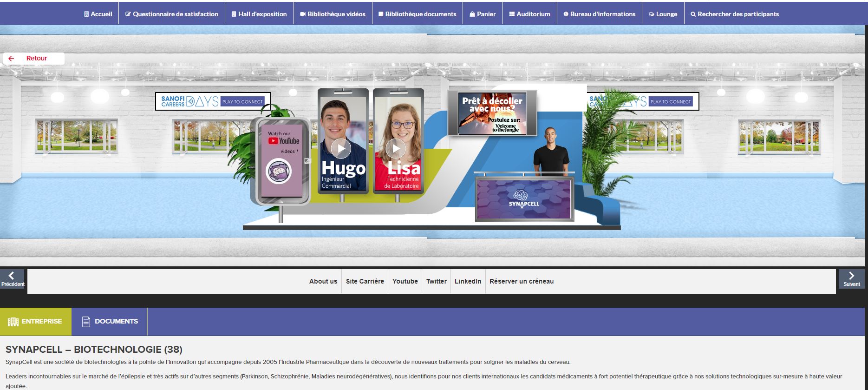Click heading SYNAPCELL – BIOTECHNOLOGIE (38)
The height and width of the screenshot is (390, 868).
94,350
